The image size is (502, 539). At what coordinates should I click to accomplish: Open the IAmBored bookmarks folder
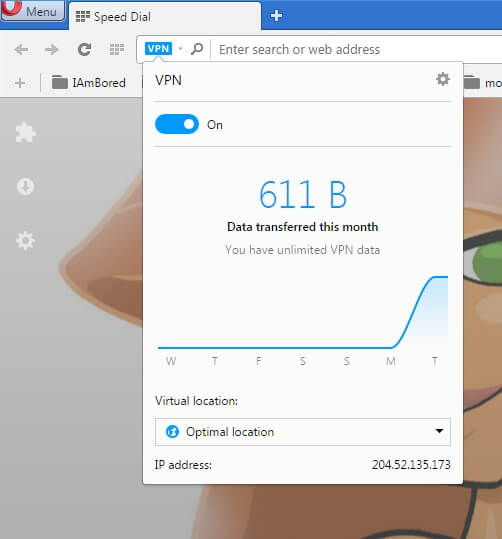pyautogui.click(x=89, y=82)
